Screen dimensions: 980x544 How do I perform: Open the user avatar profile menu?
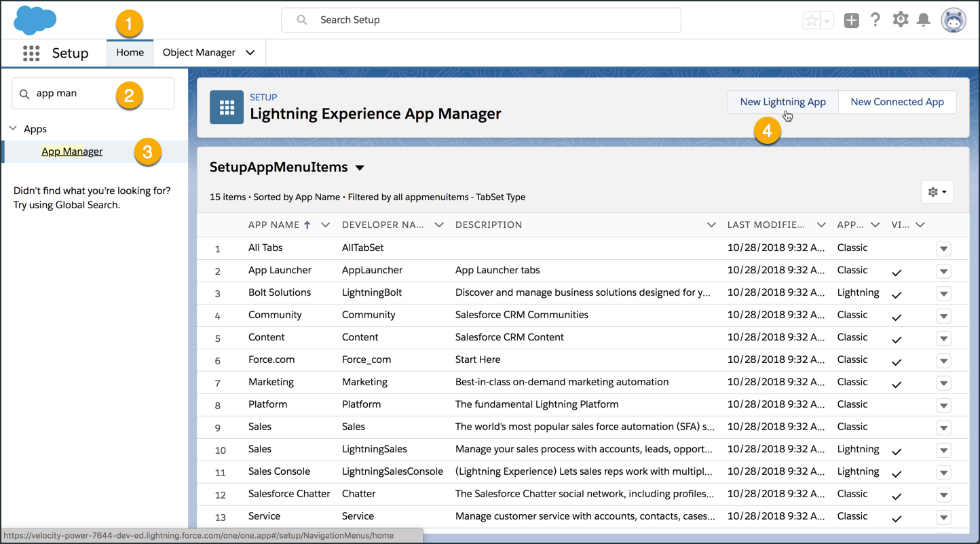point(953,20)
